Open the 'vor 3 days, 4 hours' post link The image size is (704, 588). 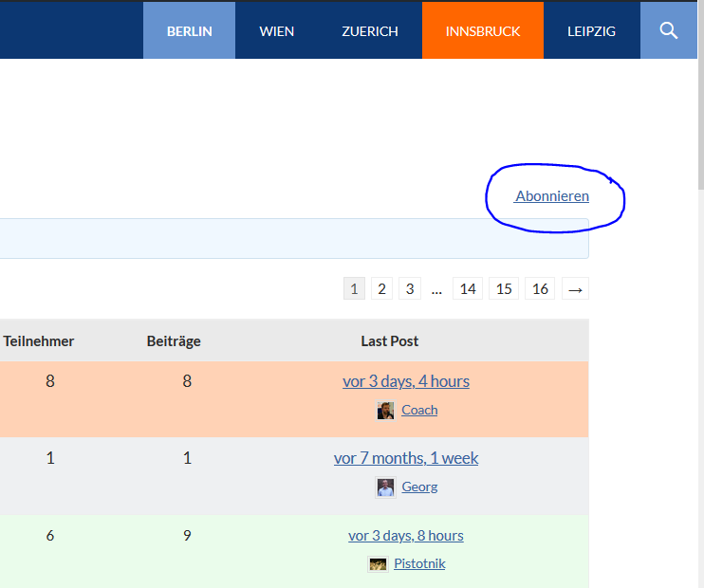point(406,381)
